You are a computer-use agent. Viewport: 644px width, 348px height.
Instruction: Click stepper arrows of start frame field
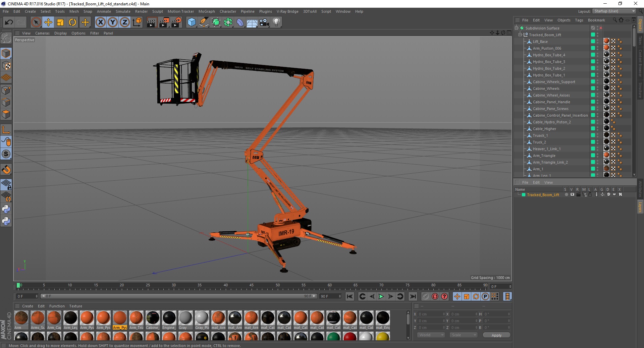click(37, 296)
